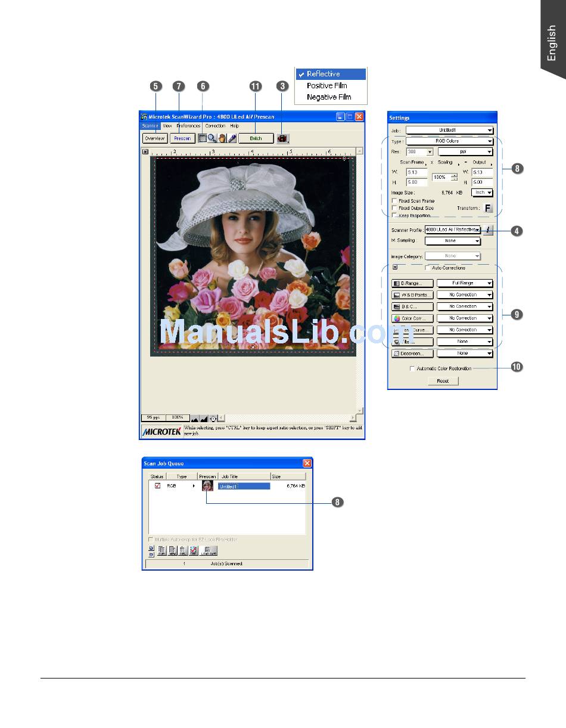Toggle Keep Proportion checkbox

[x=394, y=215]
